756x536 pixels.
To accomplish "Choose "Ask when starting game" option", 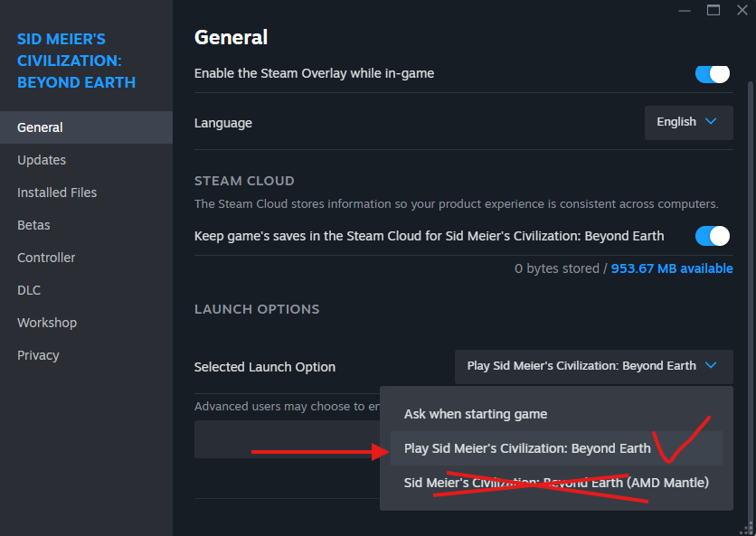I will pos(476,414).
